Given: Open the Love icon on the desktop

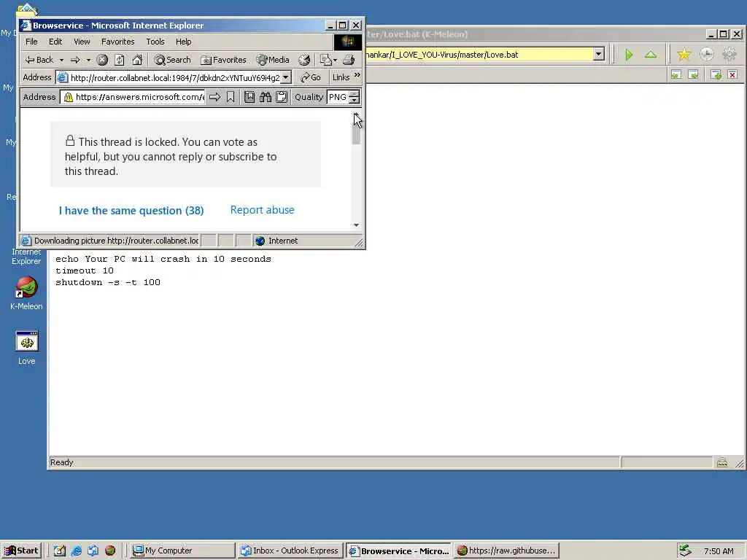Looking at the screenshot, I should (x=27, y=348).
